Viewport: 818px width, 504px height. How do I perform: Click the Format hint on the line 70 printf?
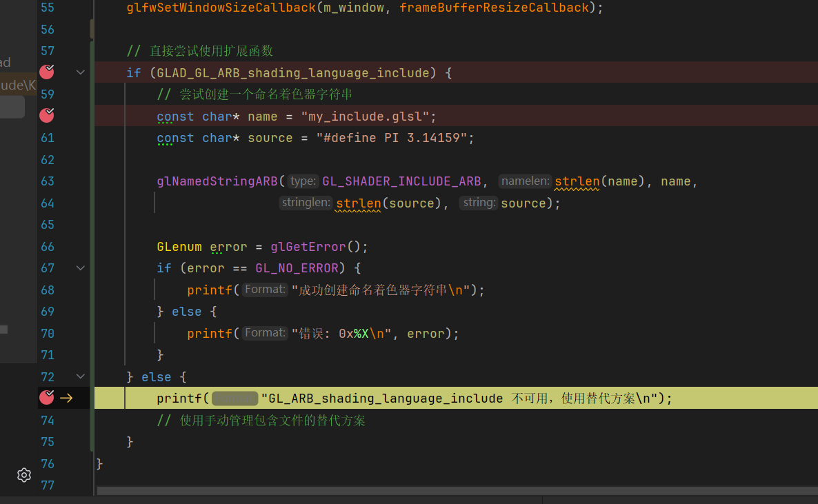point(265,333)
